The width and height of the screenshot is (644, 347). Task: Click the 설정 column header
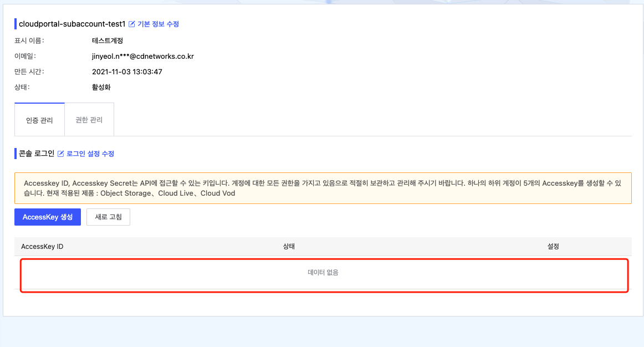point(553,247)
